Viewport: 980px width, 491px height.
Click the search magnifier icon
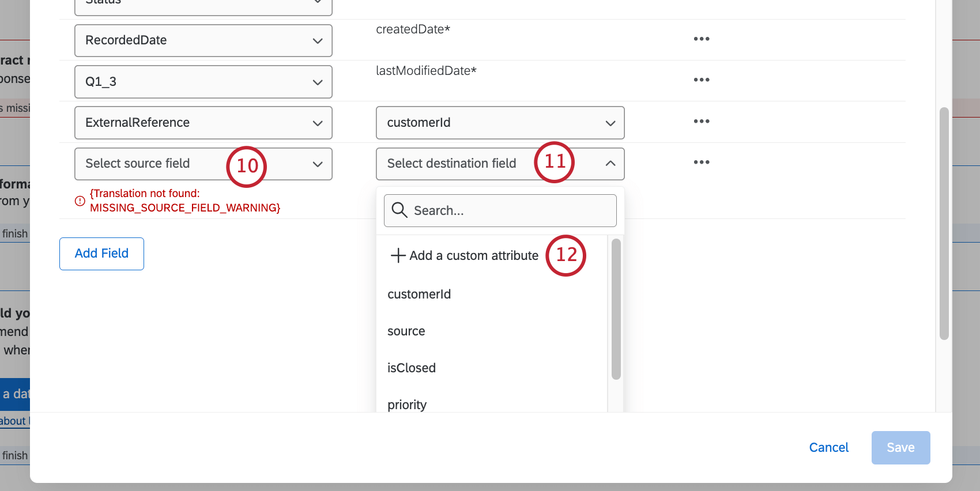(x=399, y=210)
